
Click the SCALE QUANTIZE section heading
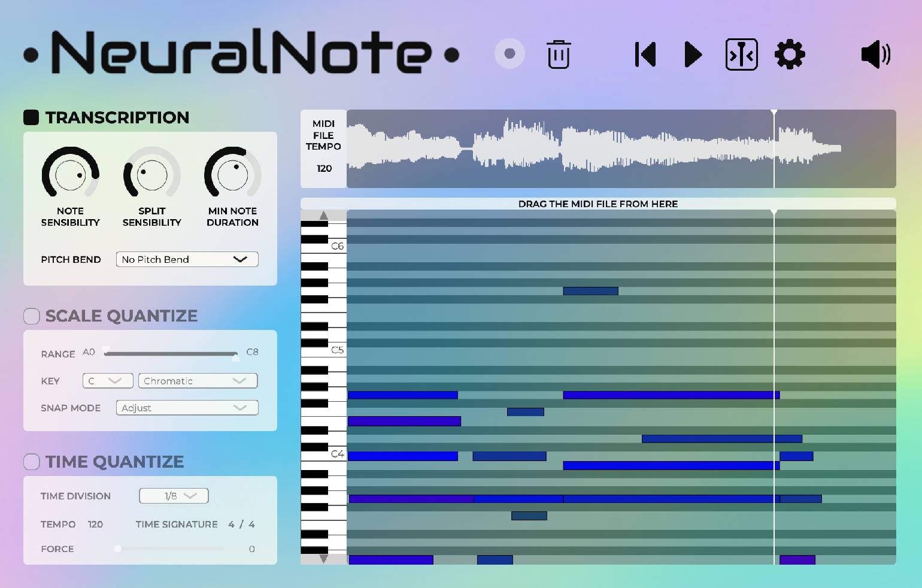122,316
